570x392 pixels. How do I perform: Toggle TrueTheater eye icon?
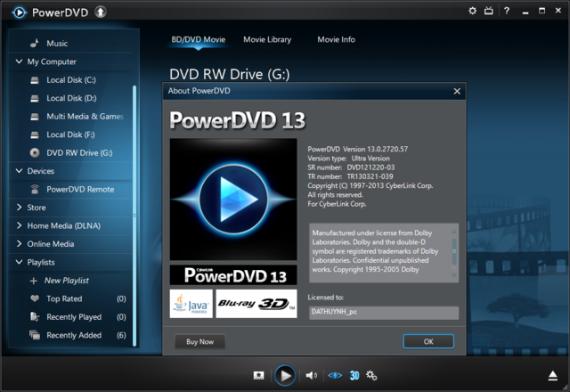pos(335,375)
